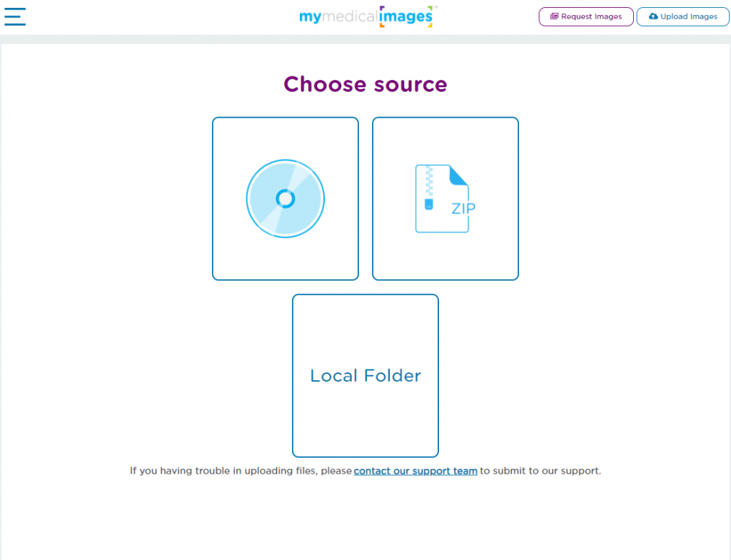Click the ZIP text label on file icon
This screenshot has height=560, width=731.
[463, 209]
